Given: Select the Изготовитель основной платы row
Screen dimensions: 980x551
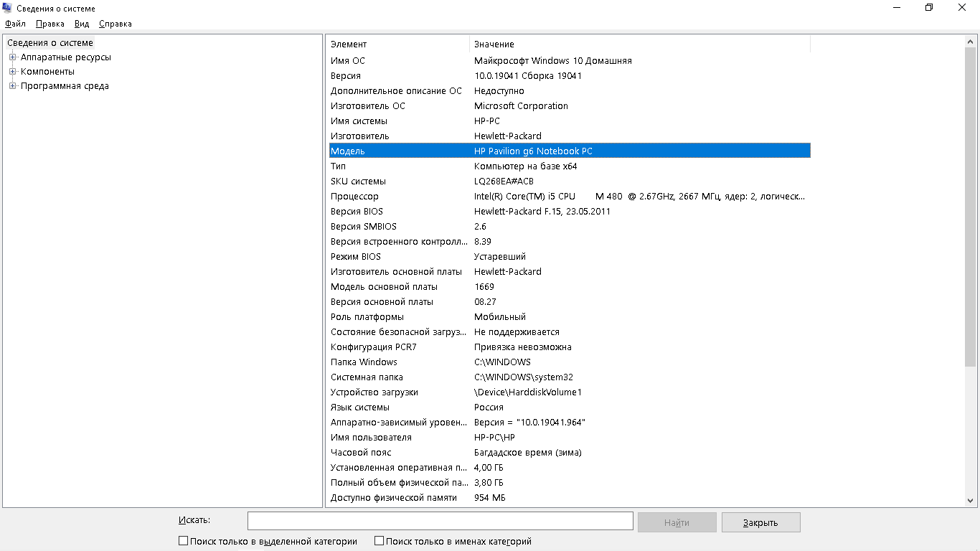Looking at the screenshot, I should 570,272.
